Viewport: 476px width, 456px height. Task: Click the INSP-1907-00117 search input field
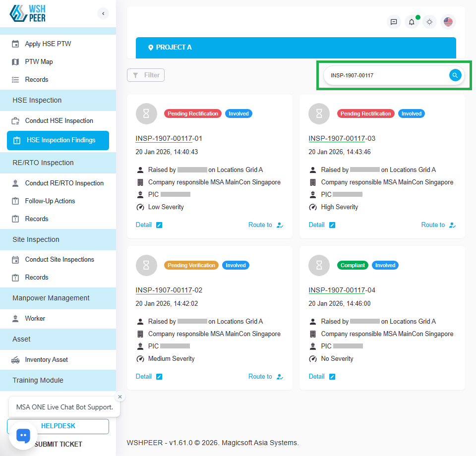(387, 75)
